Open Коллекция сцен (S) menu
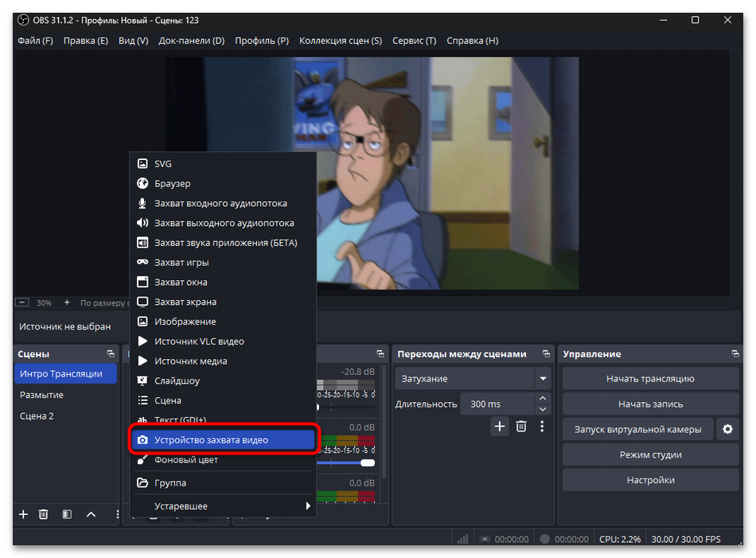This screenshot has width=756, height=558. 341,41
